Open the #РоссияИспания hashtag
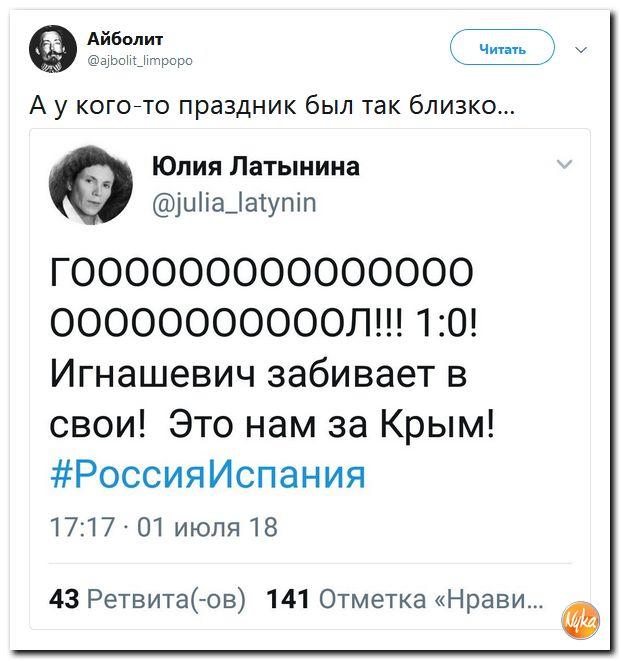621x661 pixels. 207,473
